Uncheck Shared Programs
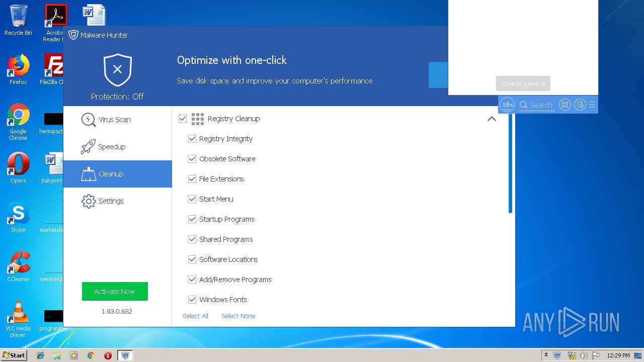This screenshot has width=644, height=362. (192, 239)
